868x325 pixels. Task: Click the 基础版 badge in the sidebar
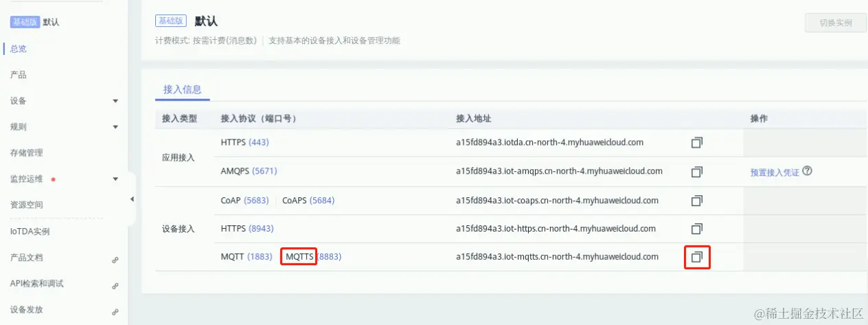25,22
